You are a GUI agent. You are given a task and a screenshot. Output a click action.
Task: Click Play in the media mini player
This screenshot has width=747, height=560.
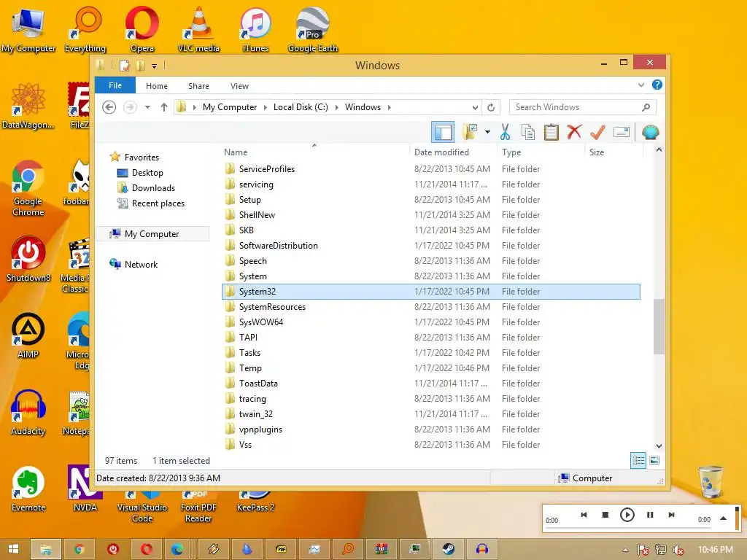(627, 515)
